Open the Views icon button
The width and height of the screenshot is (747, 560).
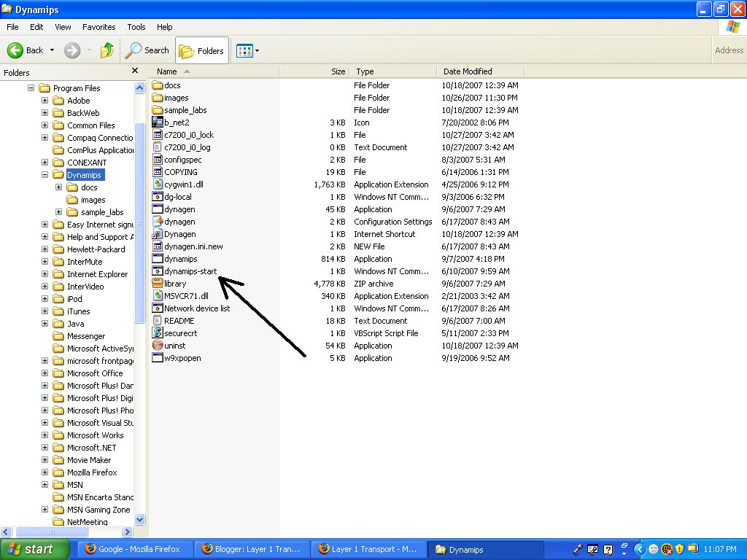[x=244, y=50]
